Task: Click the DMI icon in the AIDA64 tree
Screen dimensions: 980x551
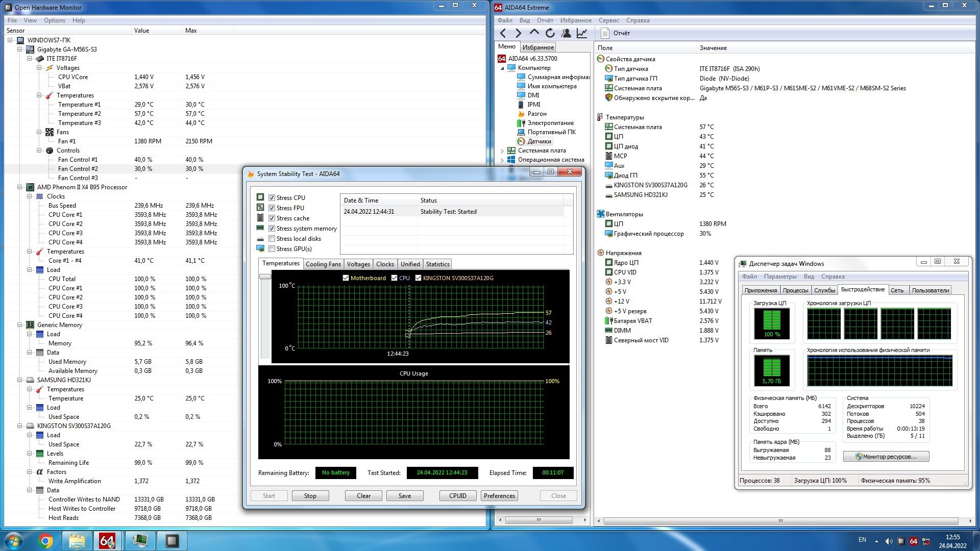Action: coord(521,95)
